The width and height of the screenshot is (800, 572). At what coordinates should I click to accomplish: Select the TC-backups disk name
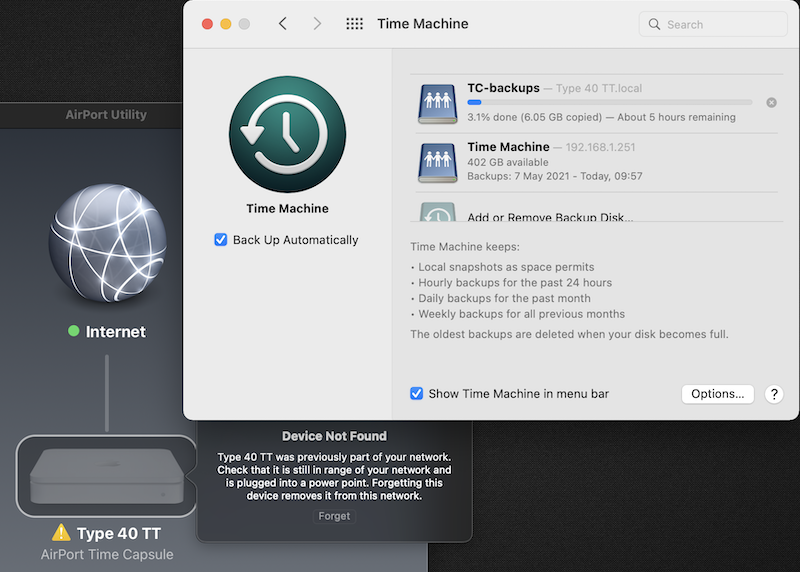[x=503, y=88]
